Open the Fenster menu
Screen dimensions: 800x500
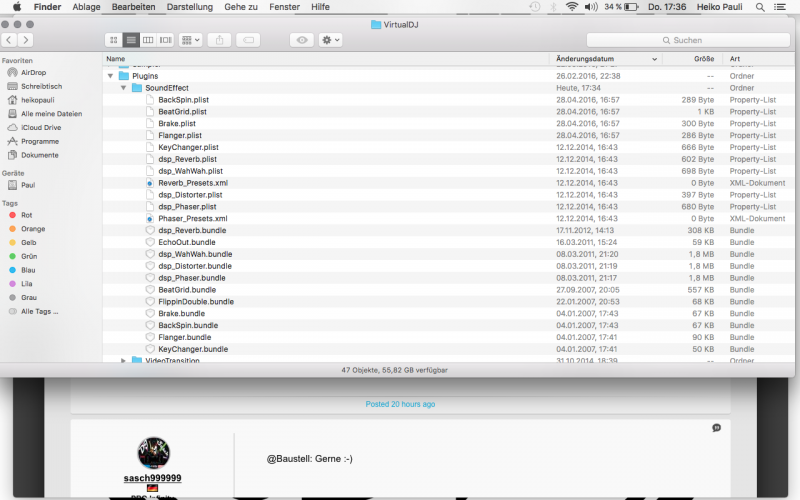click(x=285, y=7)
